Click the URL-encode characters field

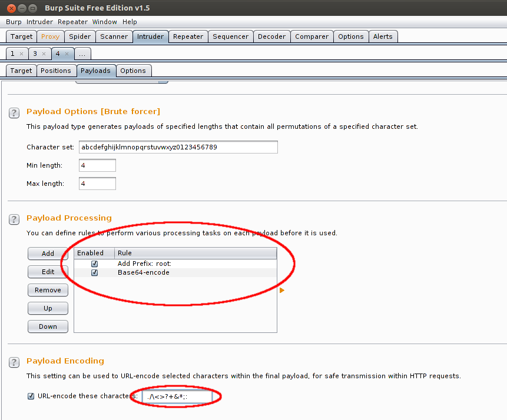(177, 396)
